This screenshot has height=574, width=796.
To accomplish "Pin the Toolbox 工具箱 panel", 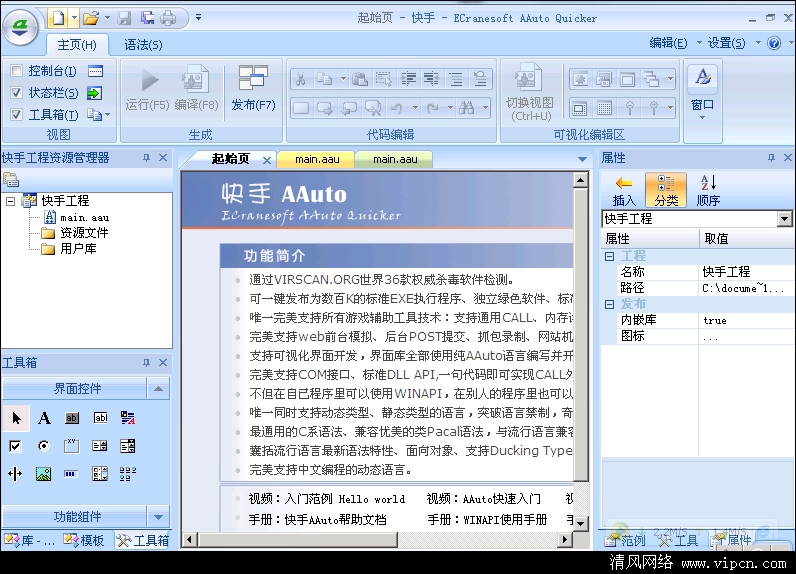I will pyautogui.click(x=146, y=362).
